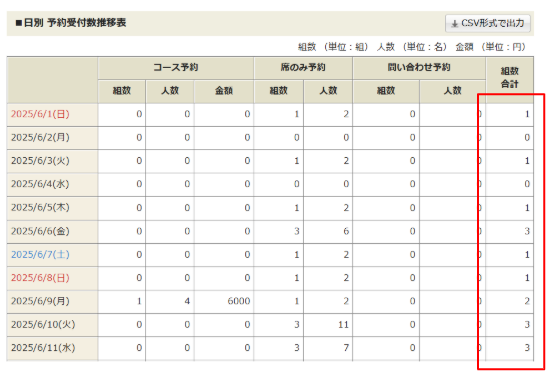Select the 2025/6/9(月) date row label
This screenshot has height=380, width=553.
point(40,301)
